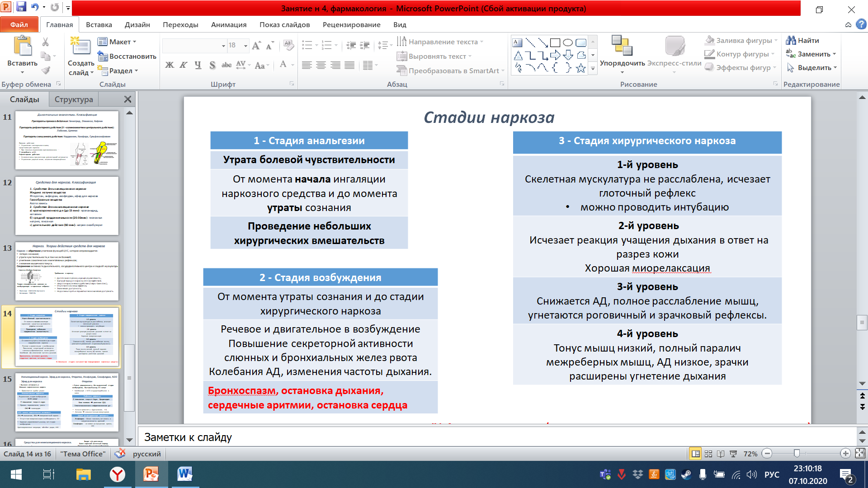Click the Copy icon in the clipboard group
Screen dimensions: 868x488
pos(45,56)
